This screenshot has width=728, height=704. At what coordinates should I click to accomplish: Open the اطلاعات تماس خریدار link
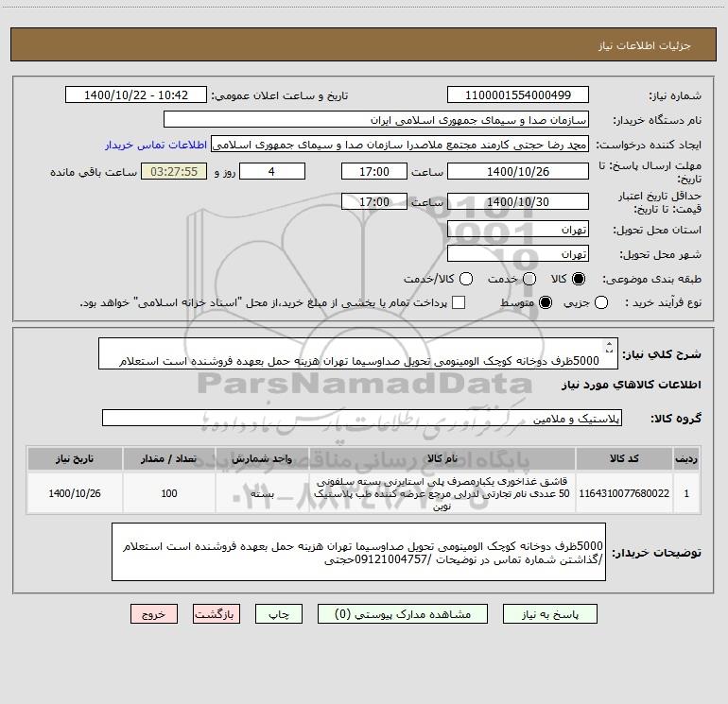coord(156,145)
